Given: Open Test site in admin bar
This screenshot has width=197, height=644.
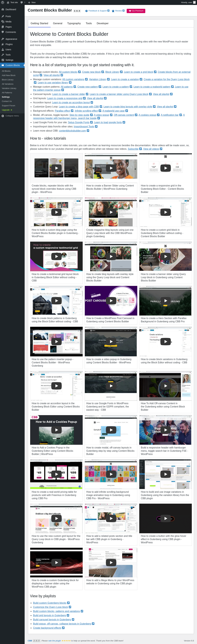Looking at the screenshot, I should tap(12, 2).
